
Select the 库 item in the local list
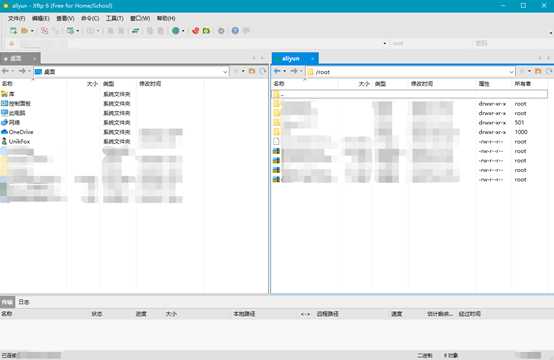pyautogui.click(x=12, y=94)
